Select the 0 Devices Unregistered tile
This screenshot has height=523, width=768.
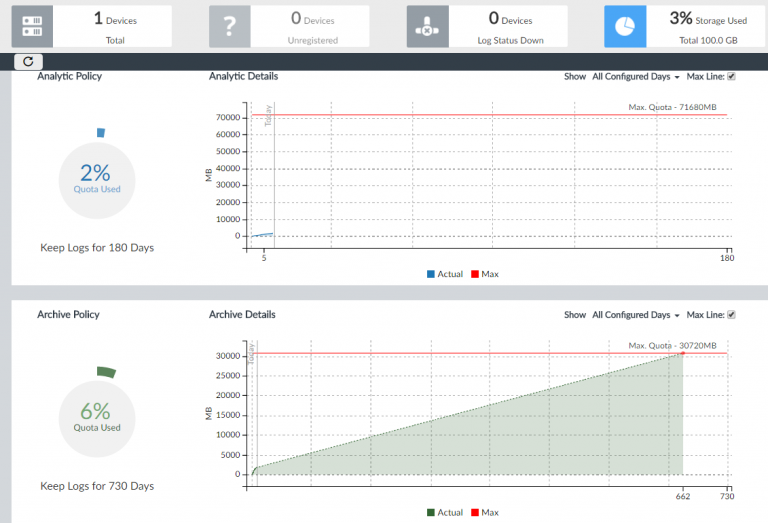(289, 26)
